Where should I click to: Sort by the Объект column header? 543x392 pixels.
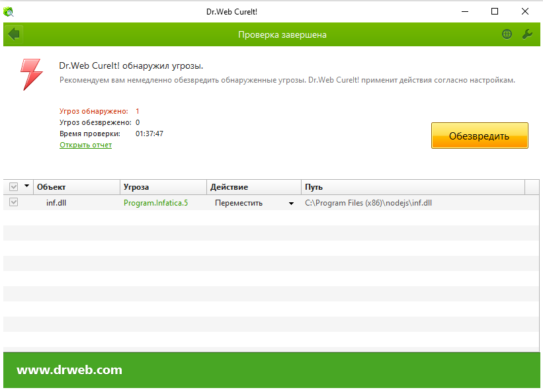pyautogui.click(x=77, y=187)
